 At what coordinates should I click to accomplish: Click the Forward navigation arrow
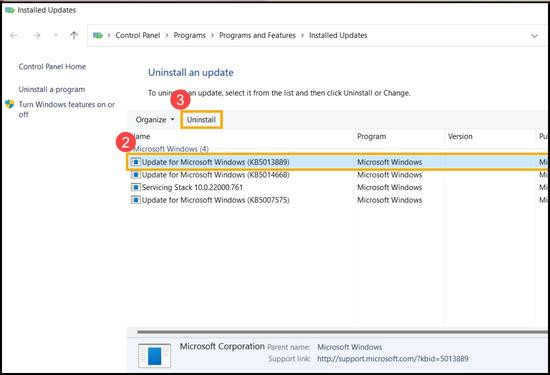point(36,35)
